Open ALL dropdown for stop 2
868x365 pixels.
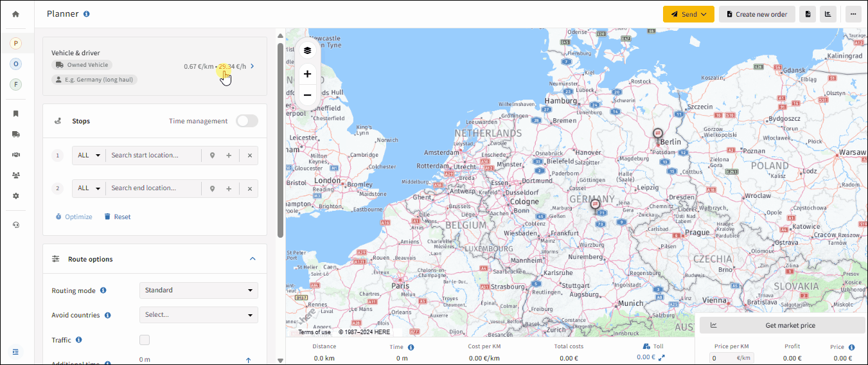89,189
